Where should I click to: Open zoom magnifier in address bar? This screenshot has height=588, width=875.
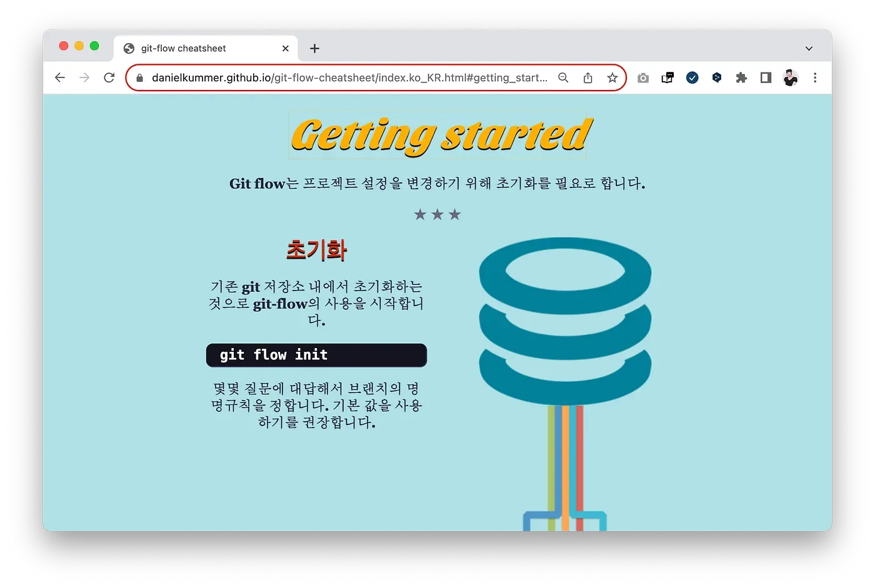coord(563,77)
